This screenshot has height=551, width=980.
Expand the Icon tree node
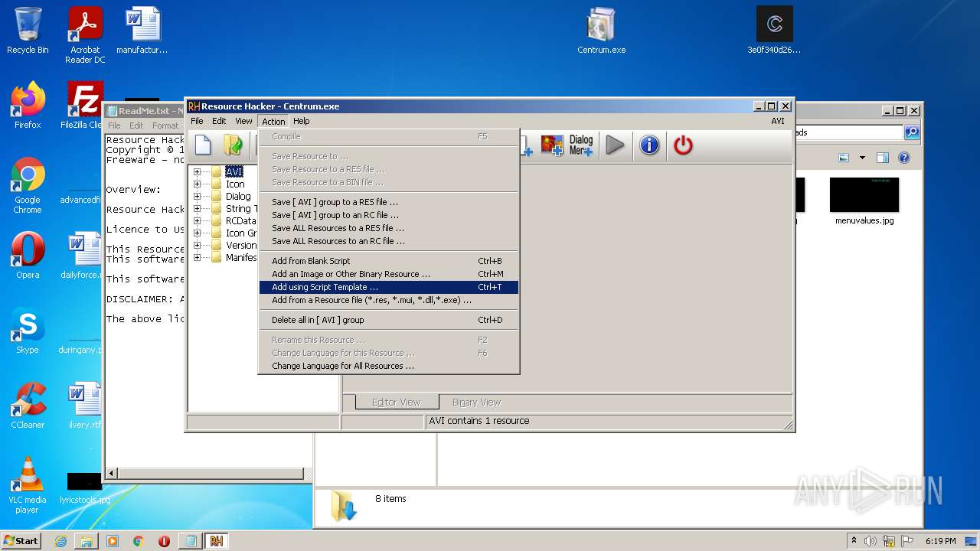coord(197,184)
